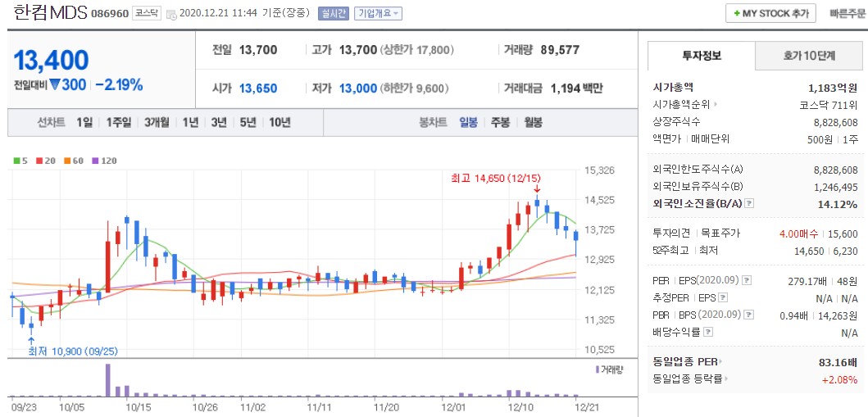
Task: Click the 상한가 17,800 upper limit text
Action: [417, 50]
